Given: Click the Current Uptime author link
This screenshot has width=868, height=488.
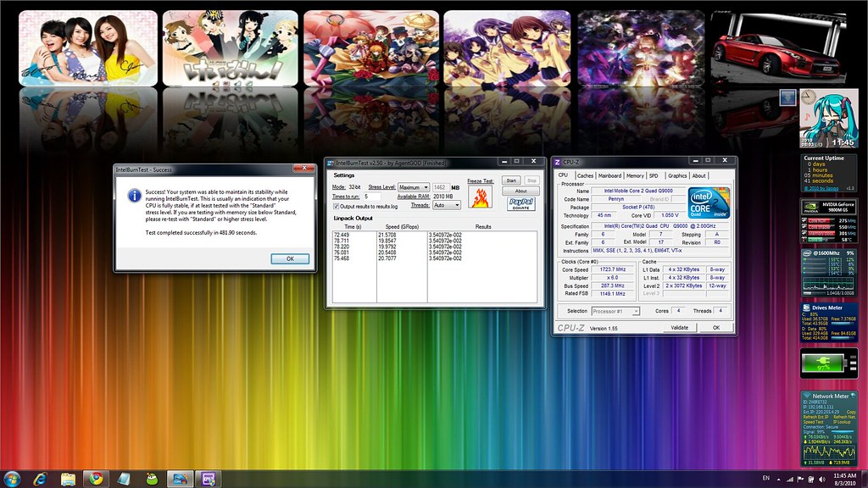Looking at the screenshot, I should point(821,188).
